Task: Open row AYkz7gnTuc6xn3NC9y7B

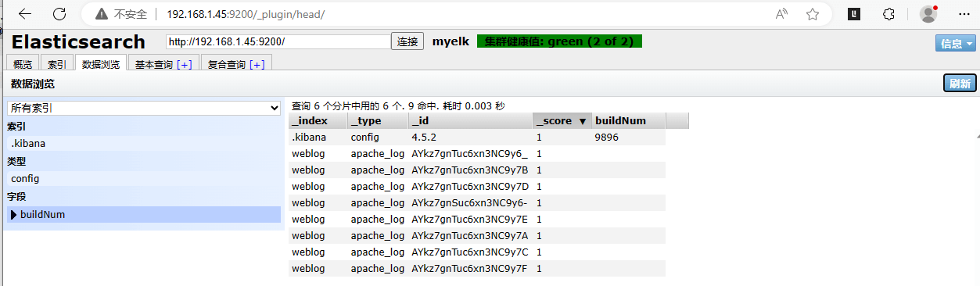Action: [x=476, y=170]
